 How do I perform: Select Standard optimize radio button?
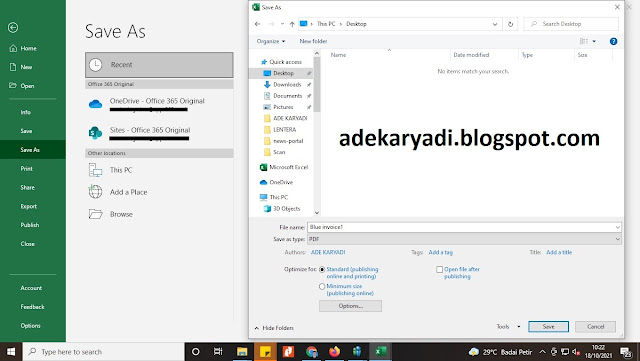(322, 270)
